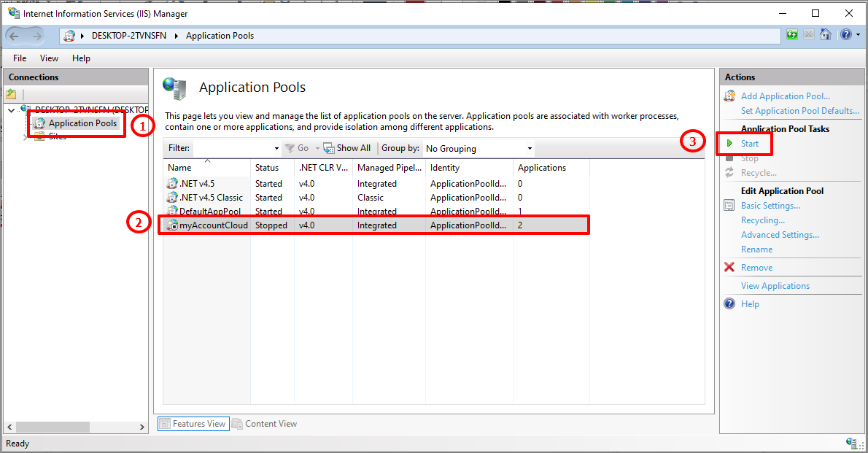Open the View menu
Screen dimensions: 868x453
pyautogui.click(x=49, y=58)
